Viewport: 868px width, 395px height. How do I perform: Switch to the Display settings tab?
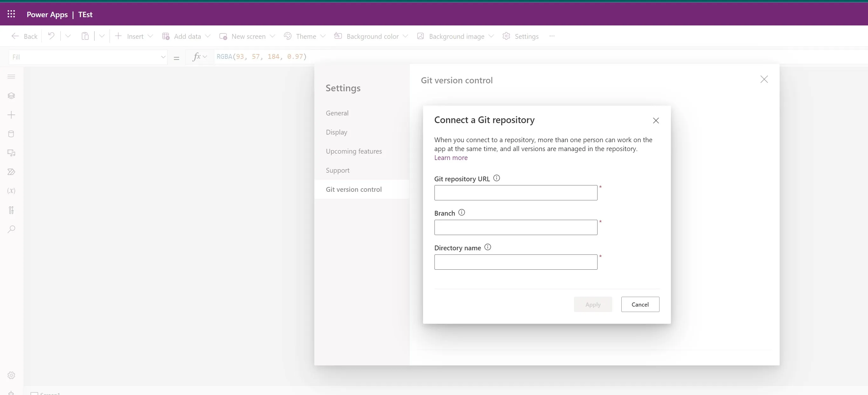[x=336, y=132]
